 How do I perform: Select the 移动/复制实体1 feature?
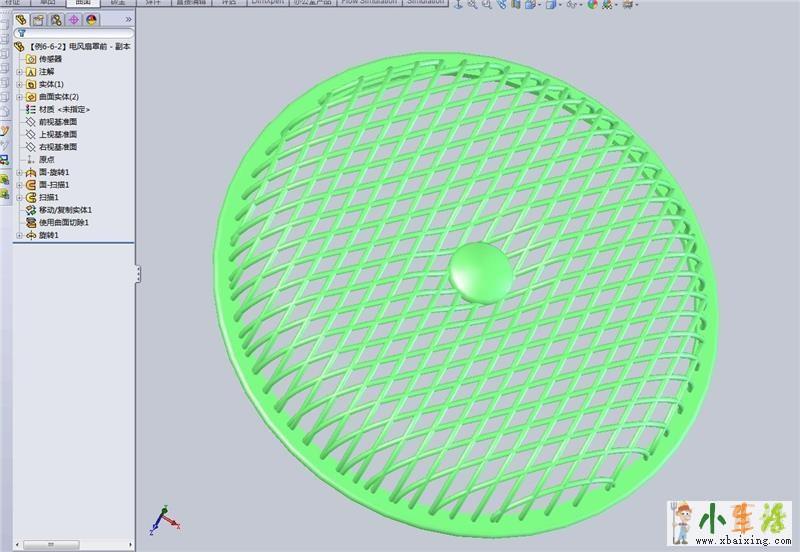[65, 210]
